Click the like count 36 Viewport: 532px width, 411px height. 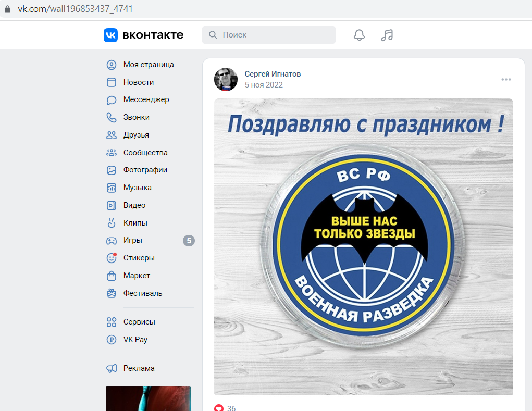(x=231, y=408)
